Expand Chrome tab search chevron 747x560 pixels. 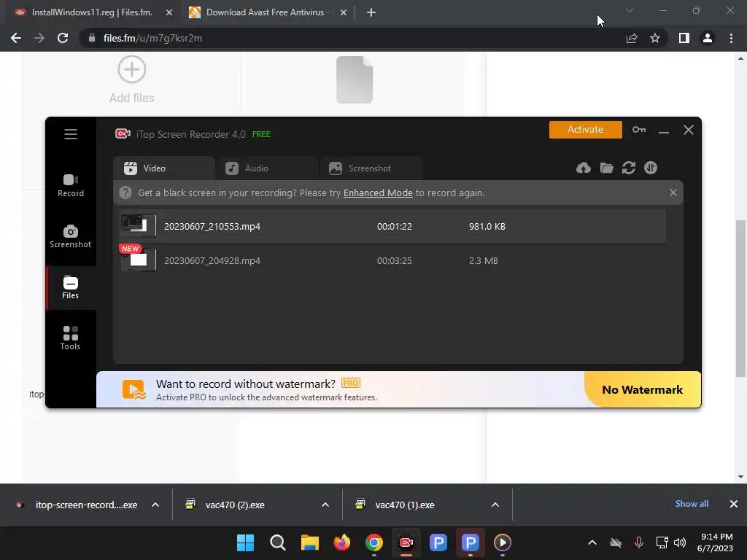click(x=630, y=10)
